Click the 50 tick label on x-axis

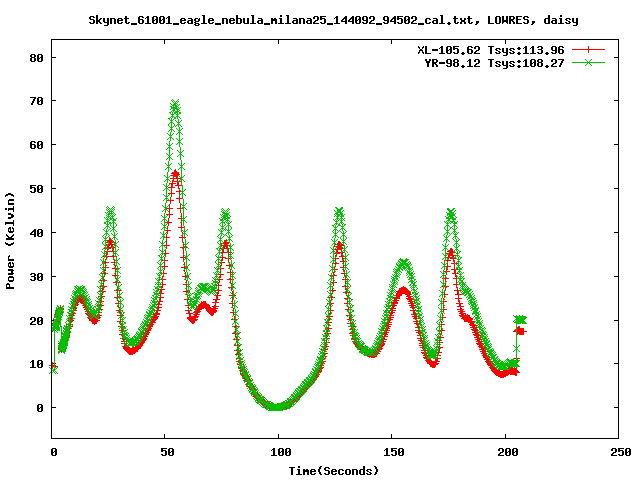166,453
